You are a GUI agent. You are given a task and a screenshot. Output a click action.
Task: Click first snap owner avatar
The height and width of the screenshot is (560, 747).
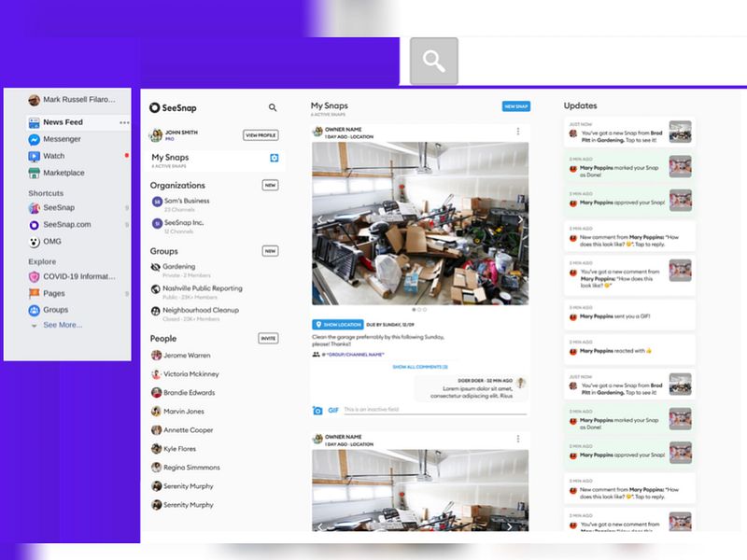(x=317, y=132)
